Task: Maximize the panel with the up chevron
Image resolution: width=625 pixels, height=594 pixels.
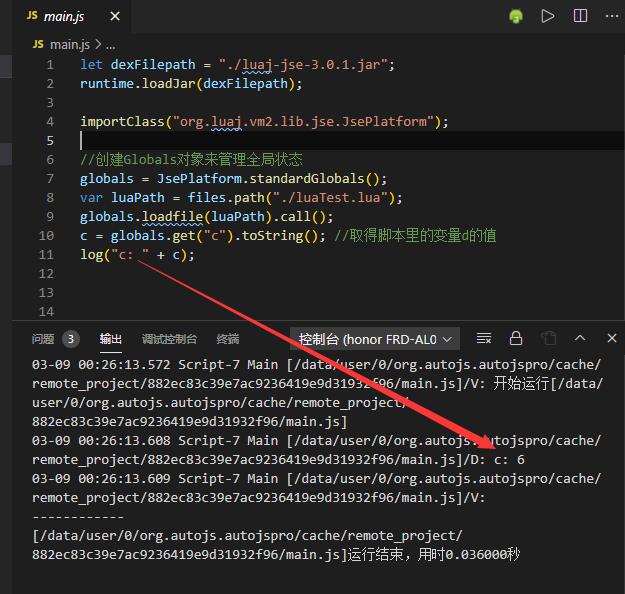Action: pos(580,338)
